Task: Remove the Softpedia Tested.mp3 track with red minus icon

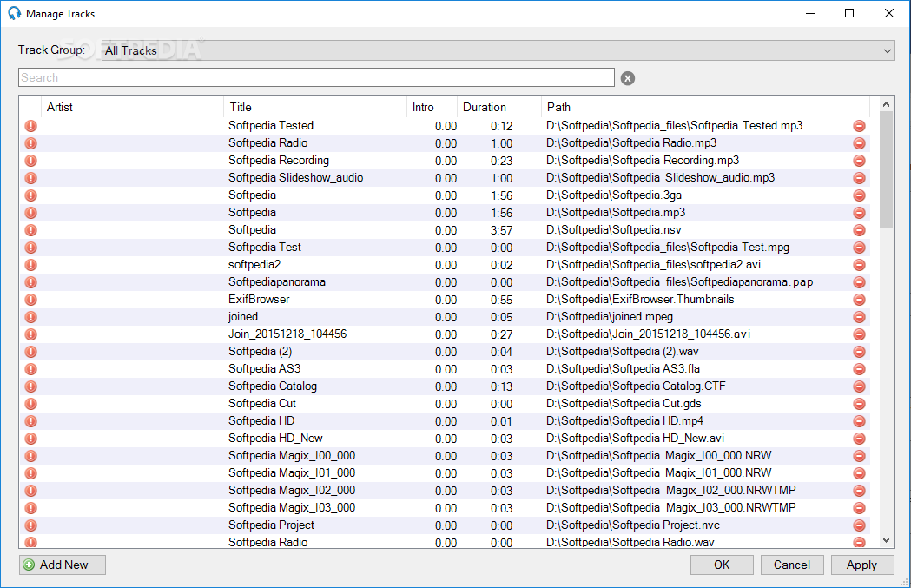Action: pos(859,126)
